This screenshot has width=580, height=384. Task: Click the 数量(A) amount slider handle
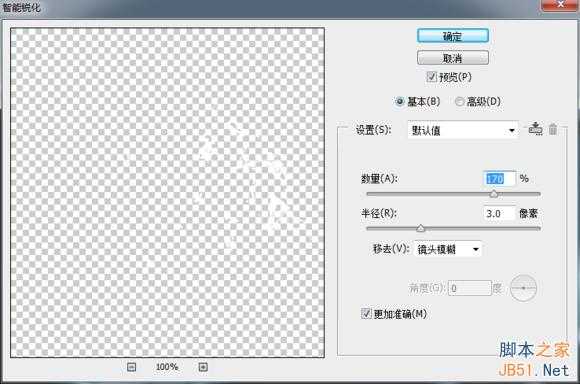[x=494, y=194]
